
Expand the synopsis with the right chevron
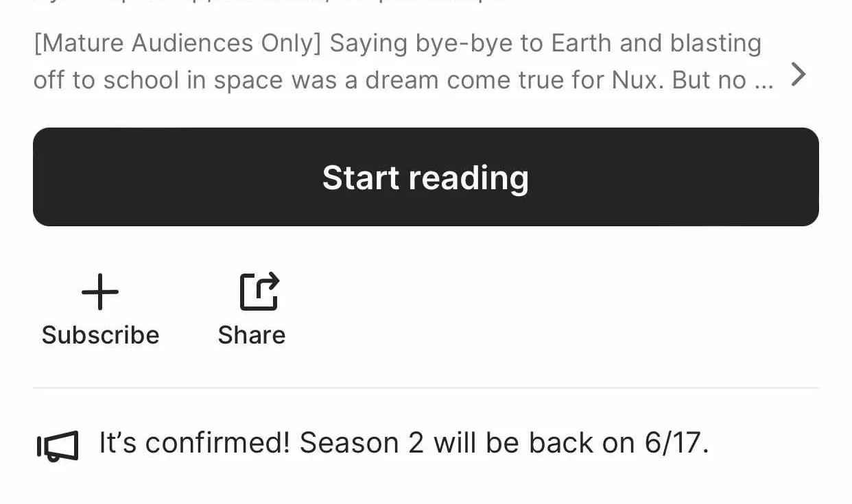(798, 74)
